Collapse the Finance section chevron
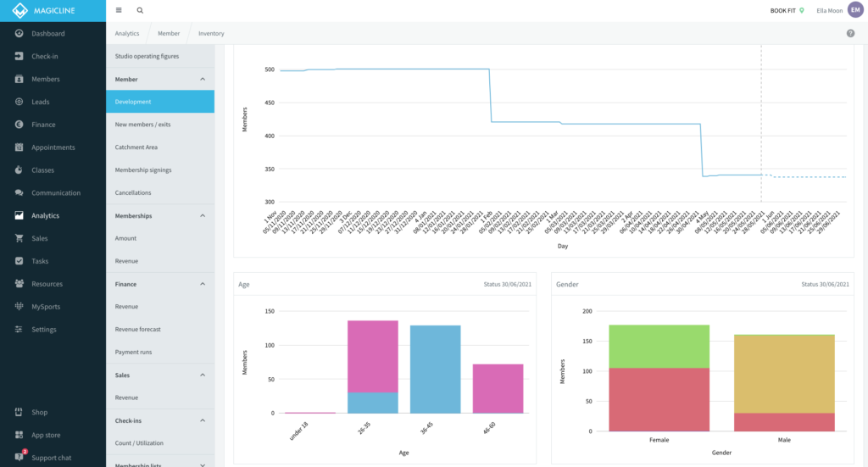Viewport: 868px width, 467px height. click(x=202, y=284)
